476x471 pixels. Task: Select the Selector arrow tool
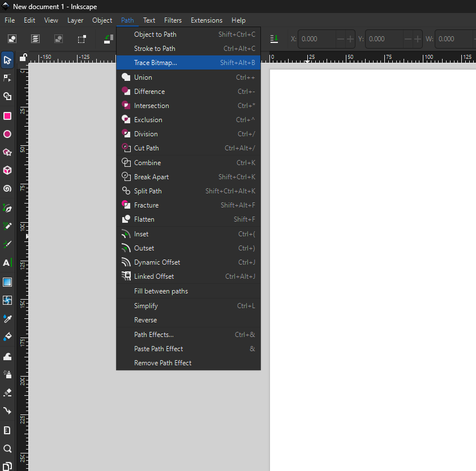pos(7,60)
